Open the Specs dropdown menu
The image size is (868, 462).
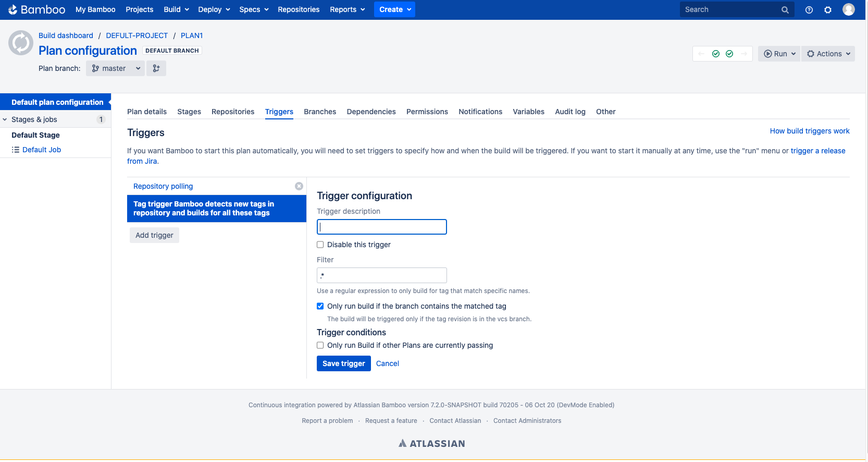(254, 9)
